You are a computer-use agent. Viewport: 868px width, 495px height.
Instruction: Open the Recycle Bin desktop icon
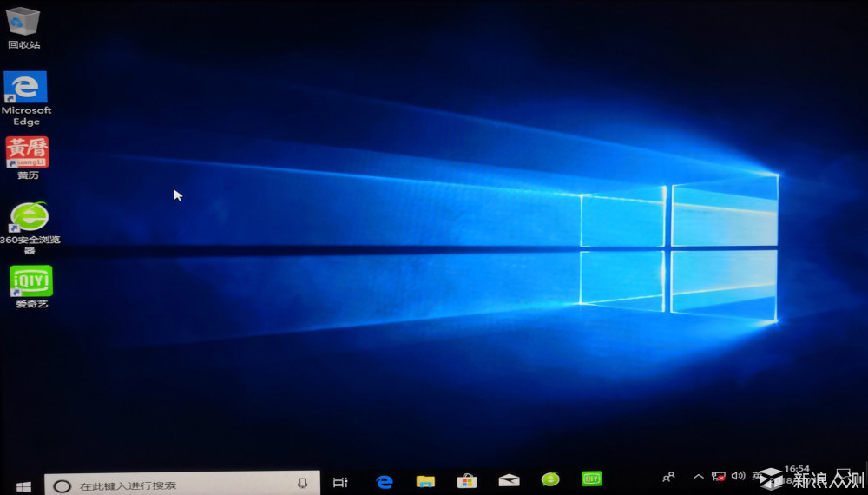pos(23,27)
